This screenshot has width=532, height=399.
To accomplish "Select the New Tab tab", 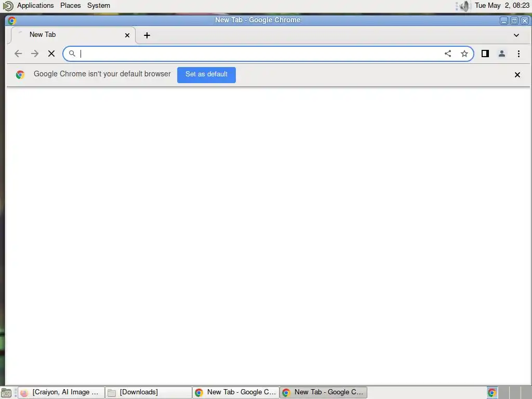I will click(73, 35).
